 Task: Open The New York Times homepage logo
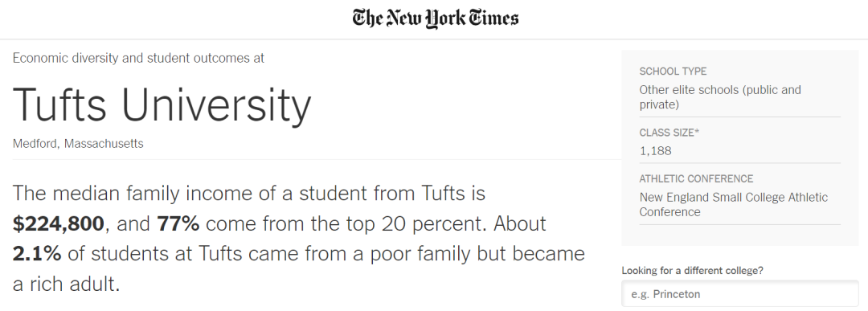[x=436, y=18]
